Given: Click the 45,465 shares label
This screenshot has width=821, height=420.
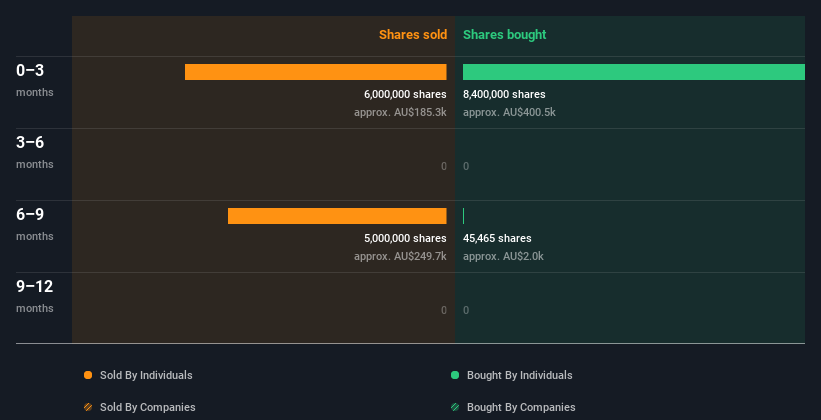Looking at the screenshot, I should coord(497,238).
